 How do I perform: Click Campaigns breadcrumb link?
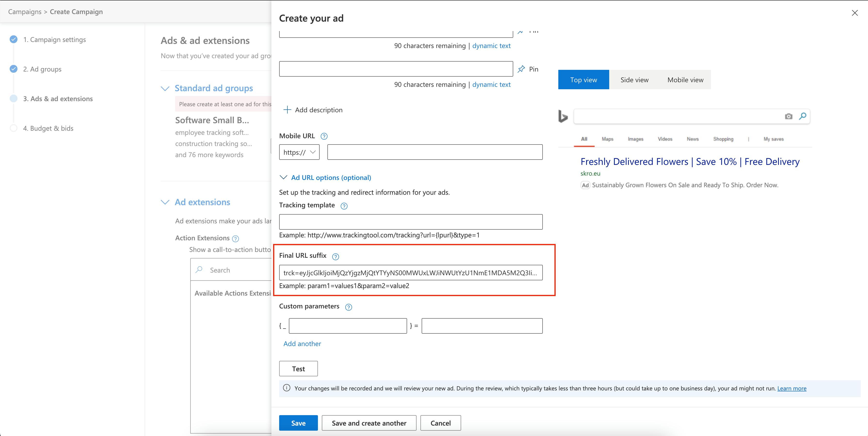(x=25, y=11)
